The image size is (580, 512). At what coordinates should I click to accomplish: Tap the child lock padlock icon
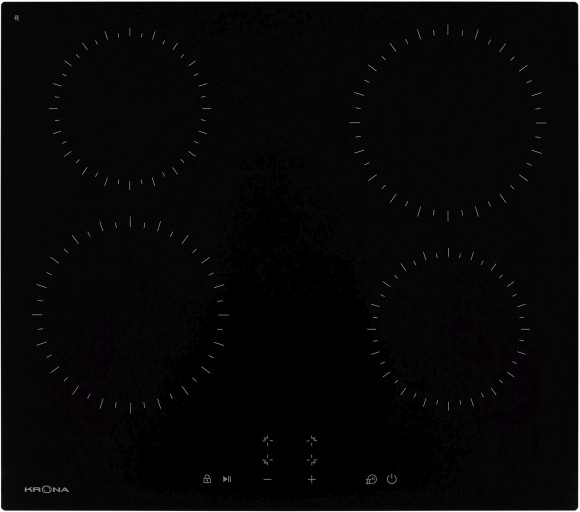[207, 479]
